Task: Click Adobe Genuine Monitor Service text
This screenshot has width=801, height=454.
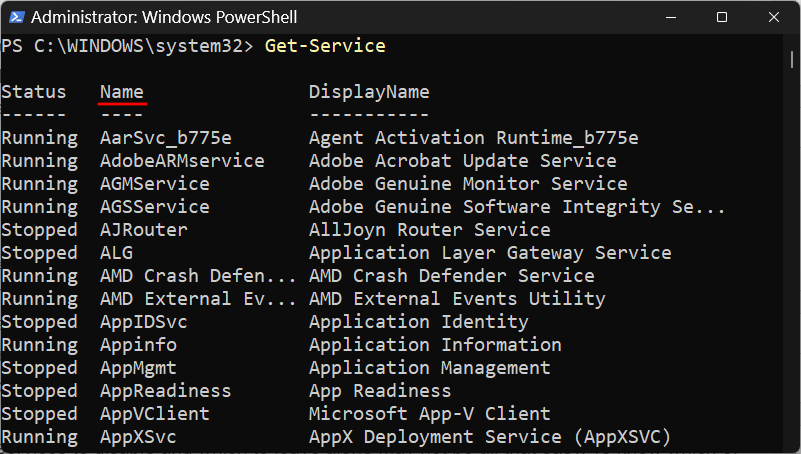Action: tap(467, 184)
